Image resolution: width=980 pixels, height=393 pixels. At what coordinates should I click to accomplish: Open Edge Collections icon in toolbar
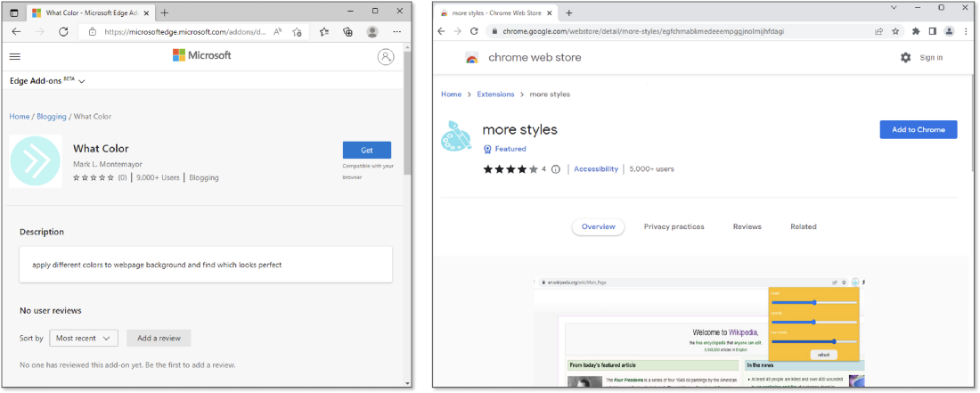click(348, 31)
